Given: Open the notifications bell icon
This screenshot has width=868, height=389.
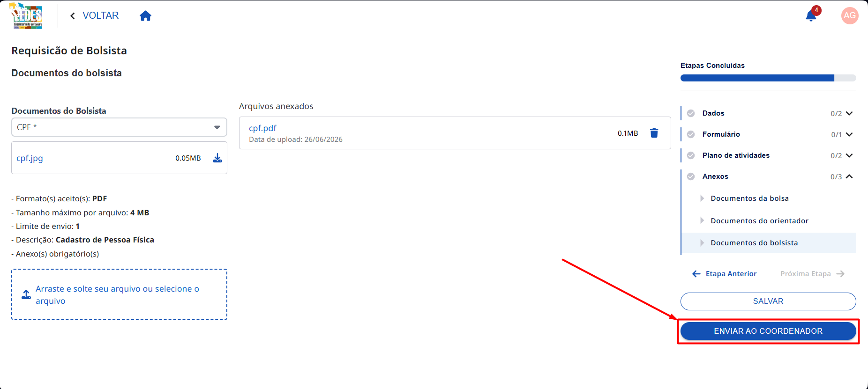Looking at the screenshot, I should click(x=811, y=16).
